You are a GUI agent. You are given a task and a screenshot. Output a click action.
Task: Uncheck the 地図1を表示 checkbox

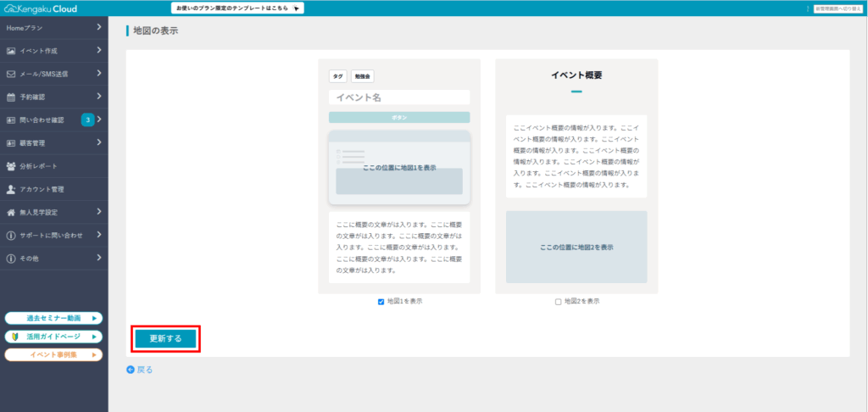(x=381, y=302)
